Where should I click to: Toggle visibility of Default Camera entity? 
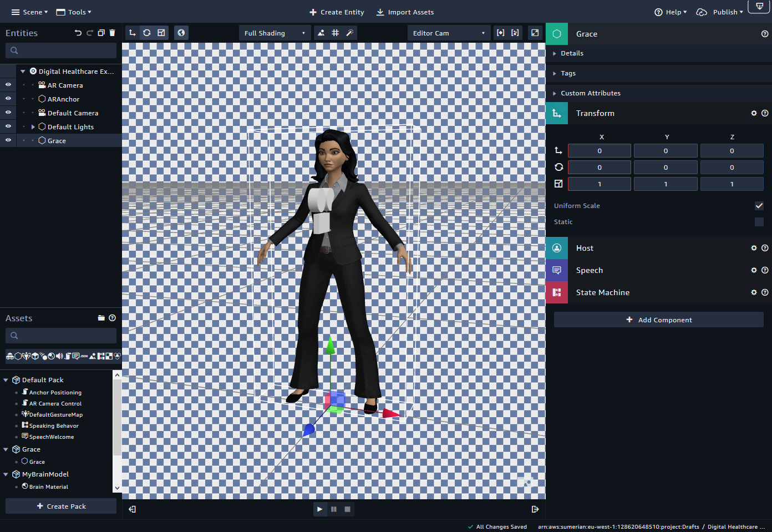tap(8, 113)
